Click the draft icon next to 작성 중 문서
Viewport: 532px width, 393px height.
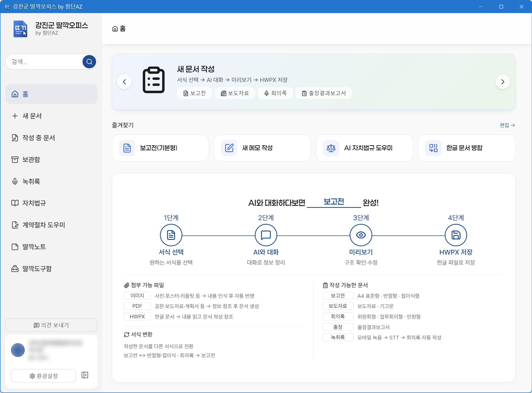coord(15,138)
